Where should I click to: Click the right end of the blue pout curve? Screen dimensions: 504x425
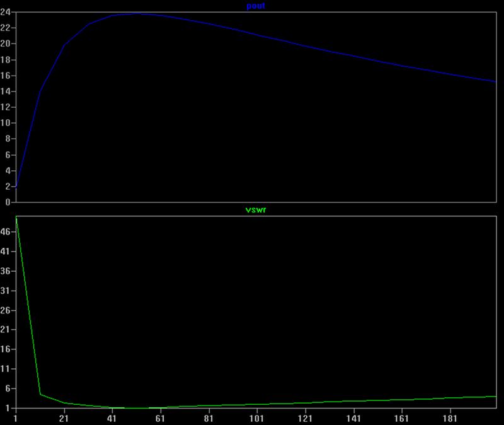tap(495, 81)
